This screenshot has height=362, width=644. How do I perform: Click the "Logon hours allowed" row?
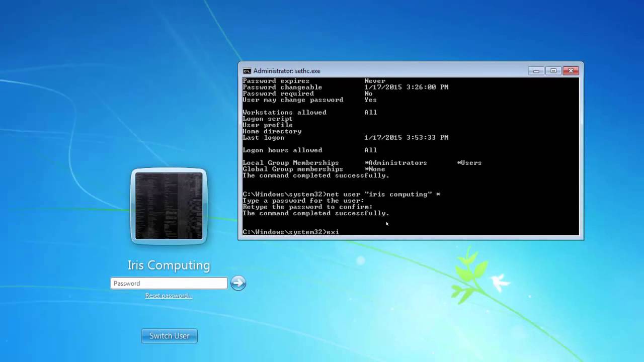(282, 150)
